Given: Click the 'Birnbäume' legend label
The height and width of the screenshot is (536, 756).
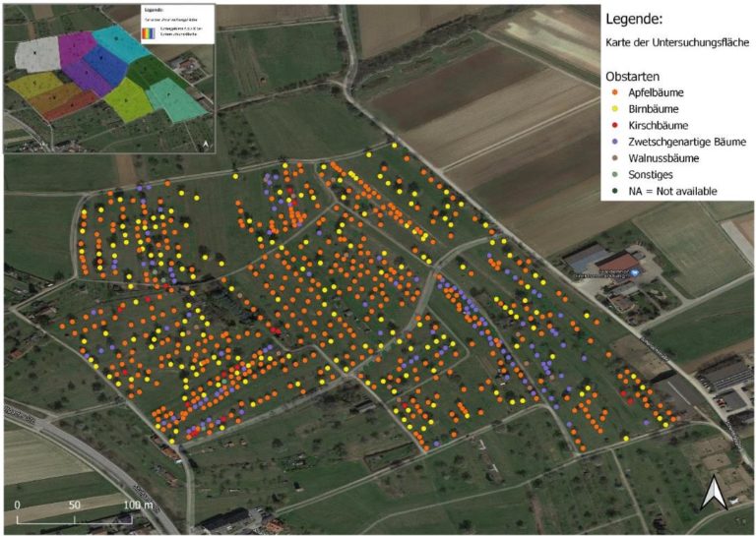Looking at the screenshot, I should (654, 109).
